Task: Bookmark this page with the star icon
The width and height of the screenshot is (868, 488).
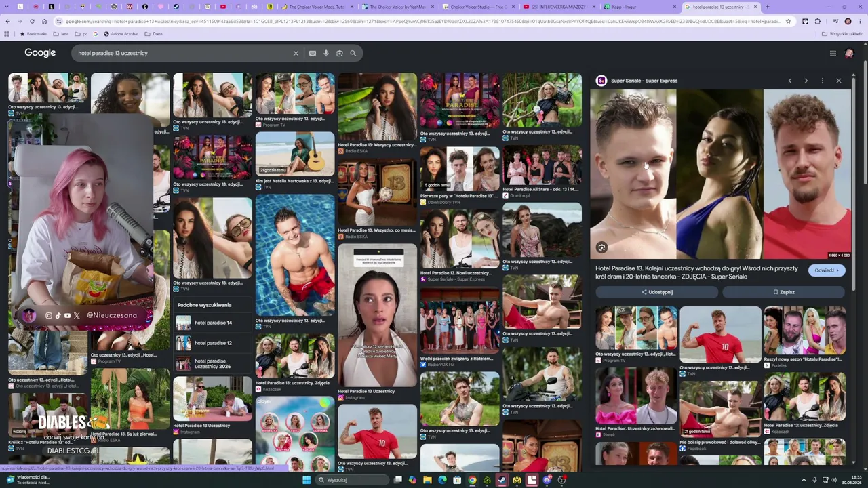Action: pos(788,21)
